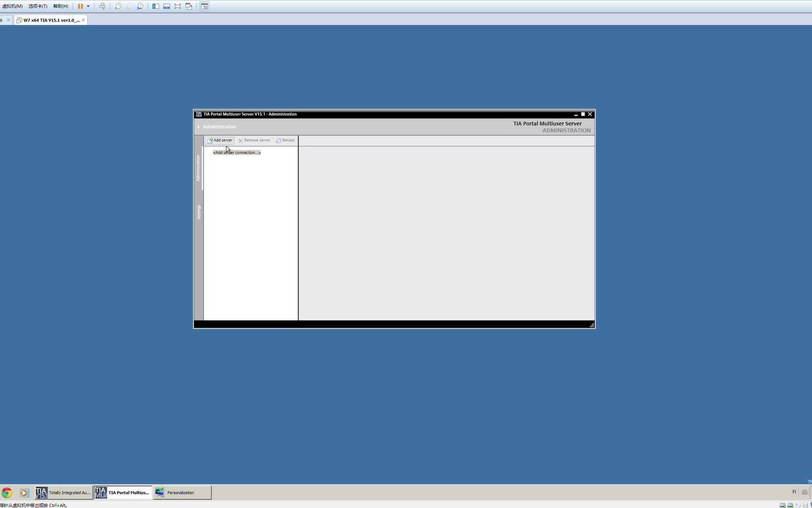Close the TIA Portal Multiuser Server window
Image resolution: width=812 pixels, height=508 pixels.
(590, 114)
